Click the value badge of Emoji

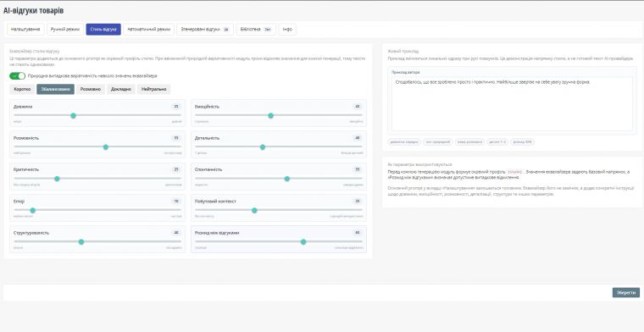175,201
